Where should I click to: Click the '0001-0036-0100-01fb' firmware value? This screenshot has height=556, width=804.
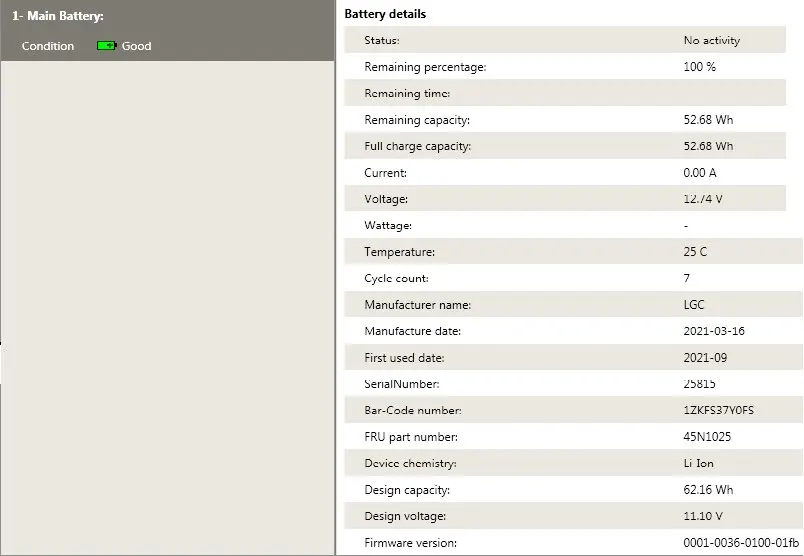(x=741, y=543)
